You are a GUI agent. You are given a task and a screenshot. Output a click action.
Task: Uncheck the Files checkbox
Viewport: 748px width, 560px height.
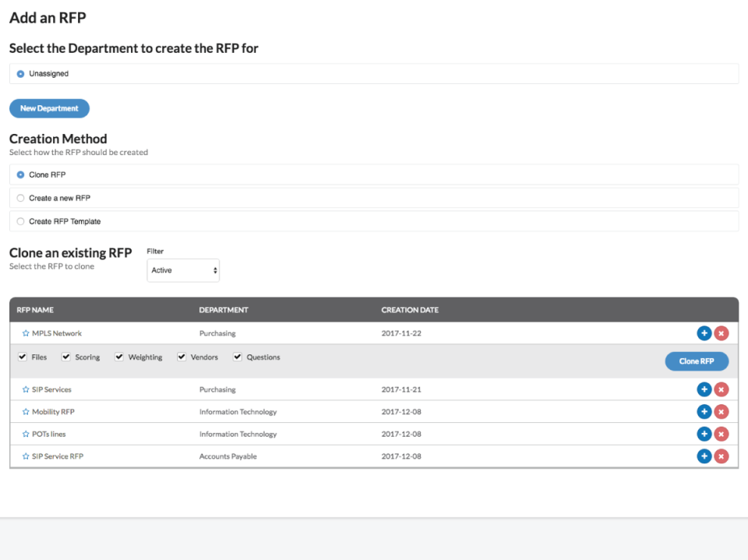[23, 357]
